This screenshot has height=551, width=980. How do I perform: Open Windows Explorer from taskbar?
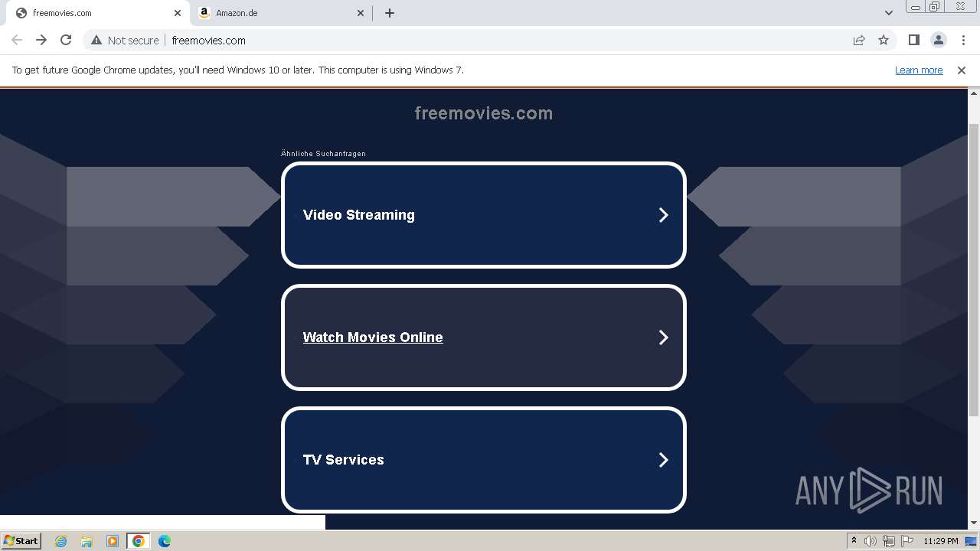click(x=87, y=541)
